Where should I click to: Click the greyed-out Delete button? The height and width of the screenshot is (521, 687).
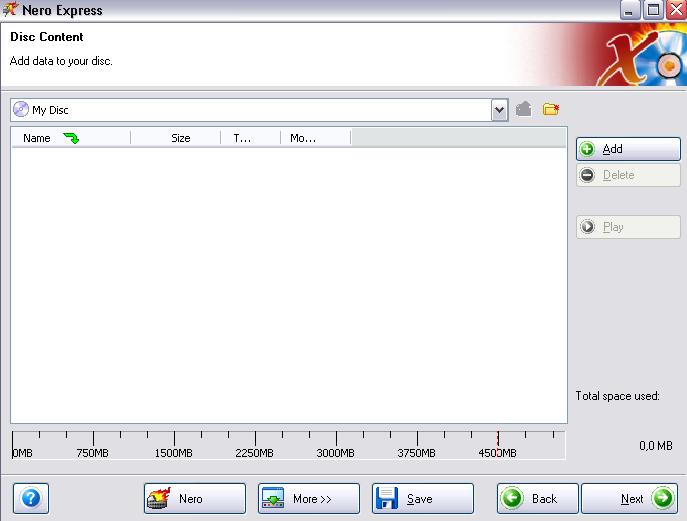click(x=628, y=175)
